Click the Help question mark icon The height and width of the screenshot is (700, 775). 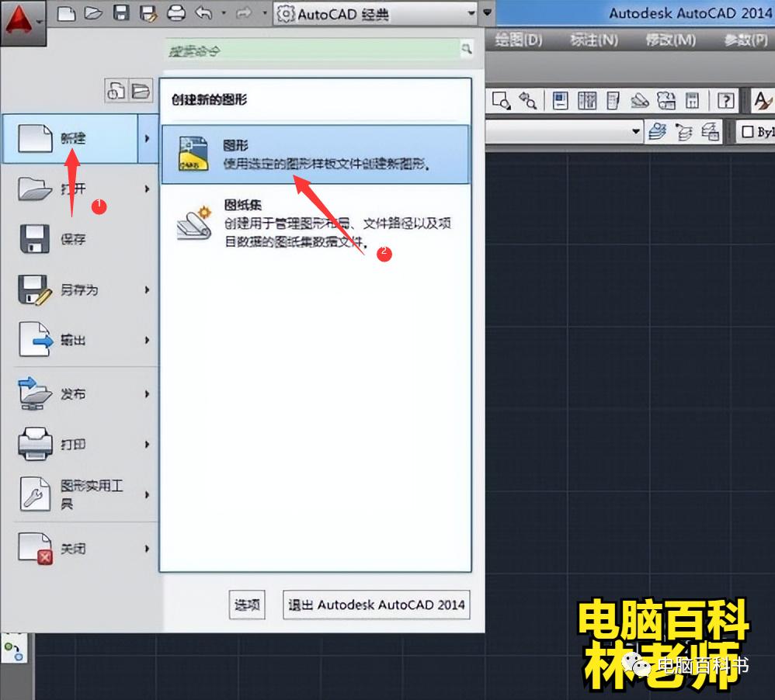[x=727, y=100]
